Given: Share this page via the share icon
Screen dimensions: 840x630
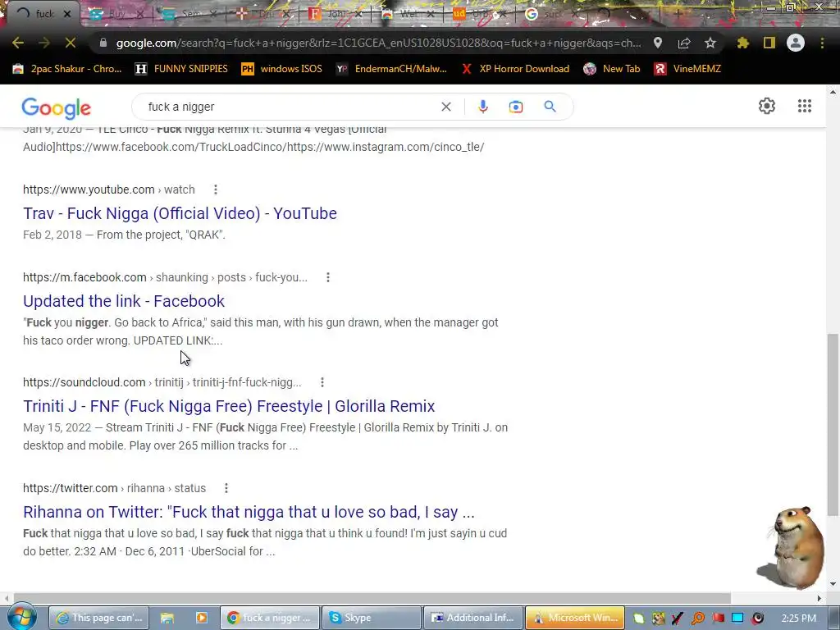Looking at the screenshot, I should point(684,43).
